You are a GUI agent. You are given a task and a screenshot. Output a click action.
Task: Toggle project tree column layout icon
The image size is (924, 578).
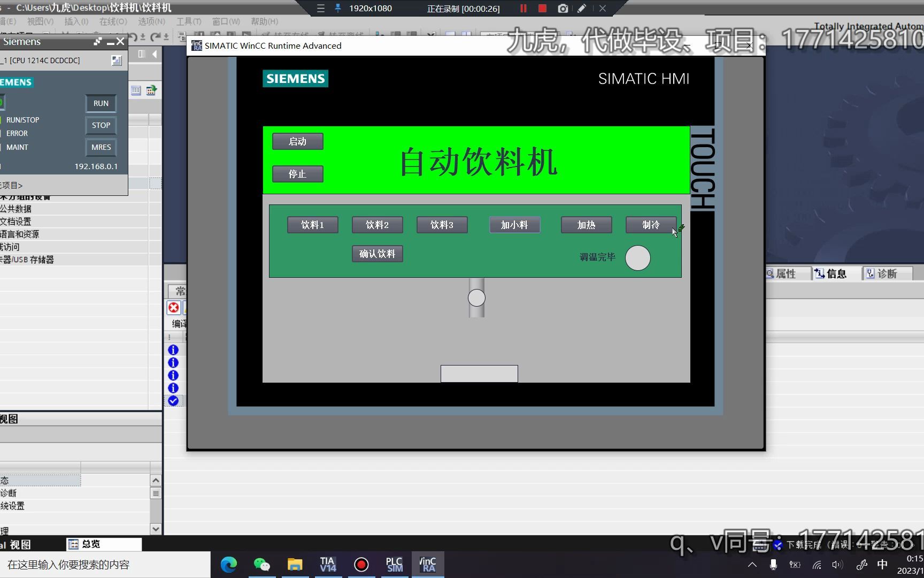[142, 54]
